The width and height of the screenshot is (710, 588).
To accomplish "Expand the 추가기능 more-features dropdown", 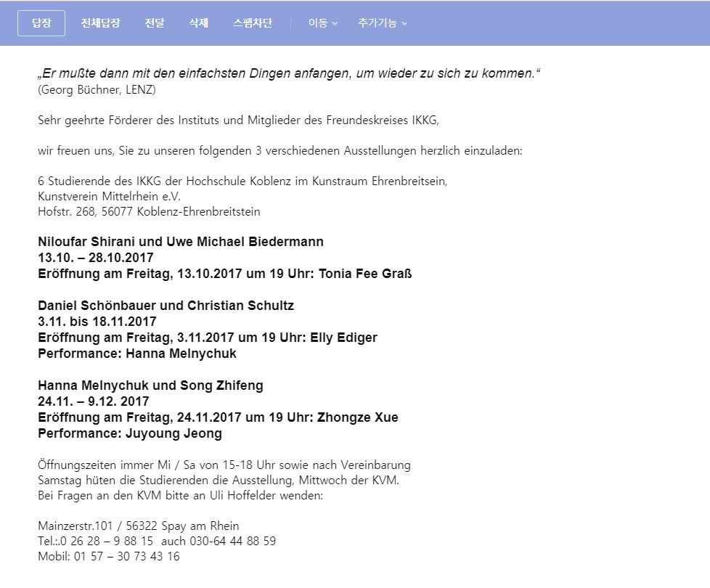I will pyautogui.click(x=382, y=23).
